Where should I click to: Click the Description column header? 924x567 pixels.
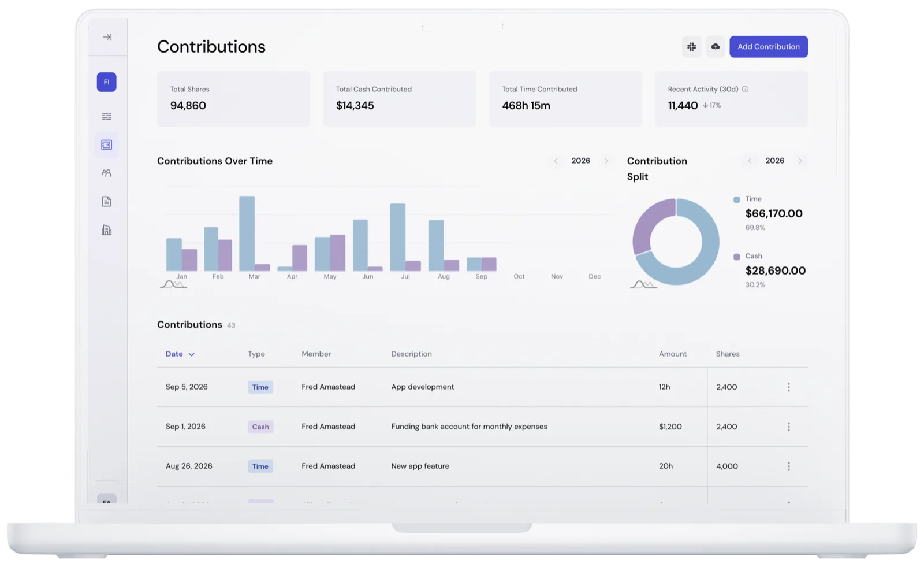tap(411, 354)
